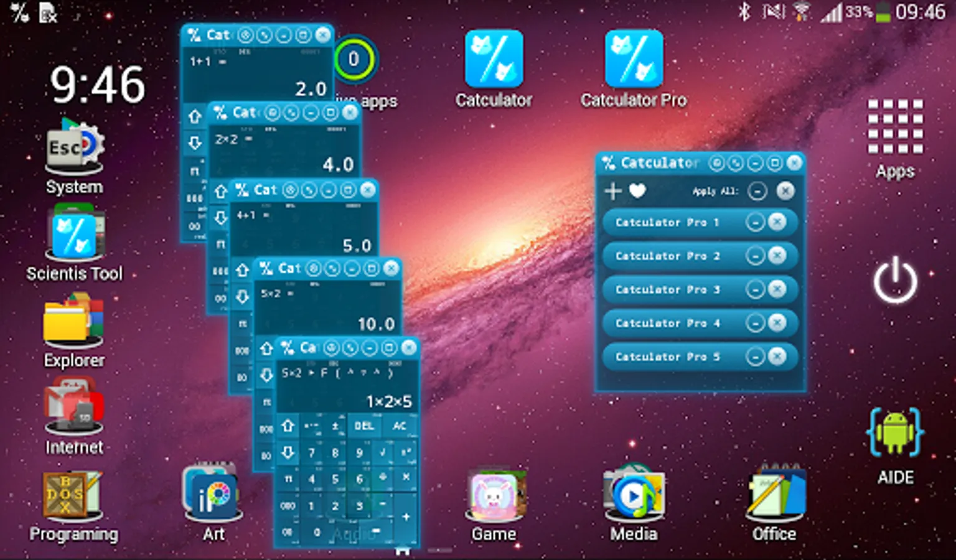The height and width of the screenshot is (560, 956).
Task: Tap the 5.0 result in third calculator
Action: (357, 246)
